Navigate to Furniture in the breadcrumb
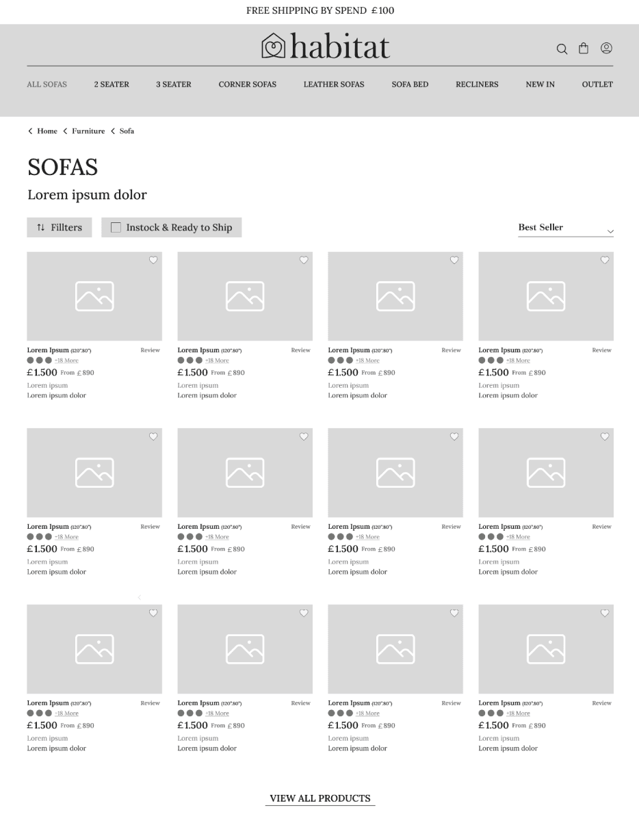Viewport: 639px width, 840px height. click(x=88, y=131)
